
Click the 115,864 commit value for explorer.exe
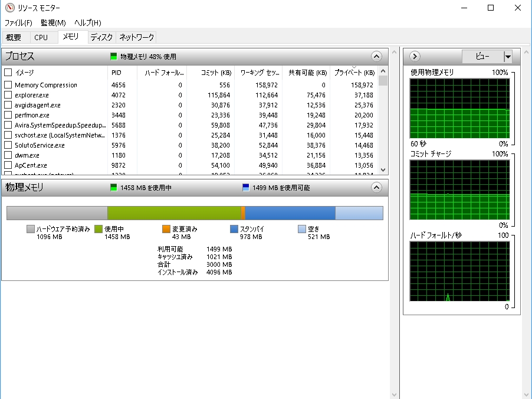pos(218,95)
